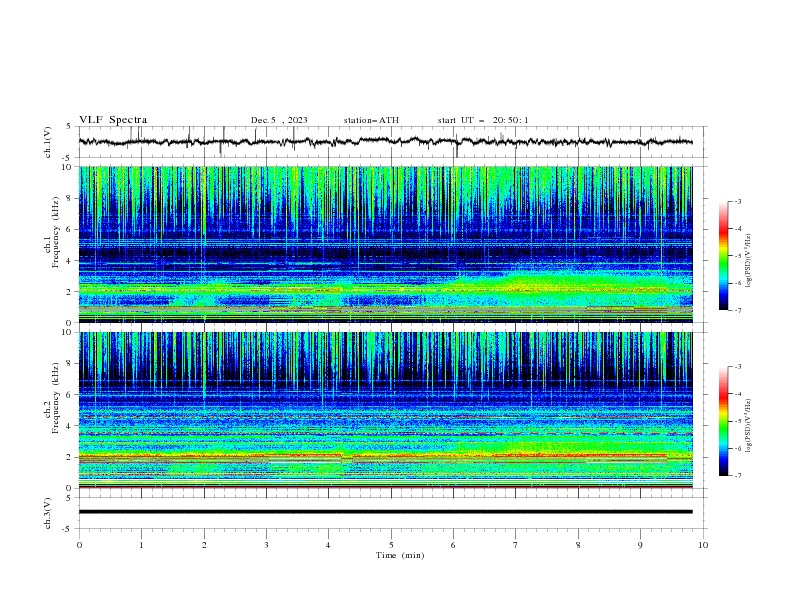Click the '-5' tick on ch.1 colorbar
Viewport: 792px width, 612px height.
pyautogui.click(x=737, y=256)
